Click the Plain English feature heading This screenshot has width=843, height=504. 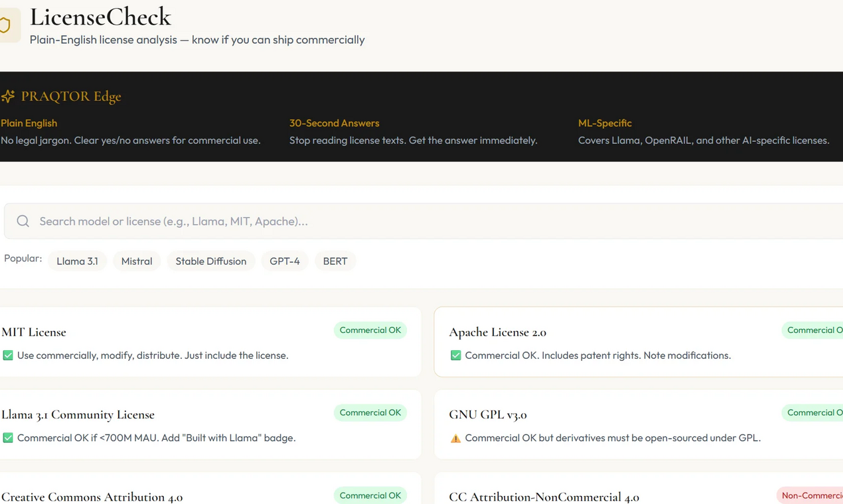pyautogui.click(x=29, y=123)
